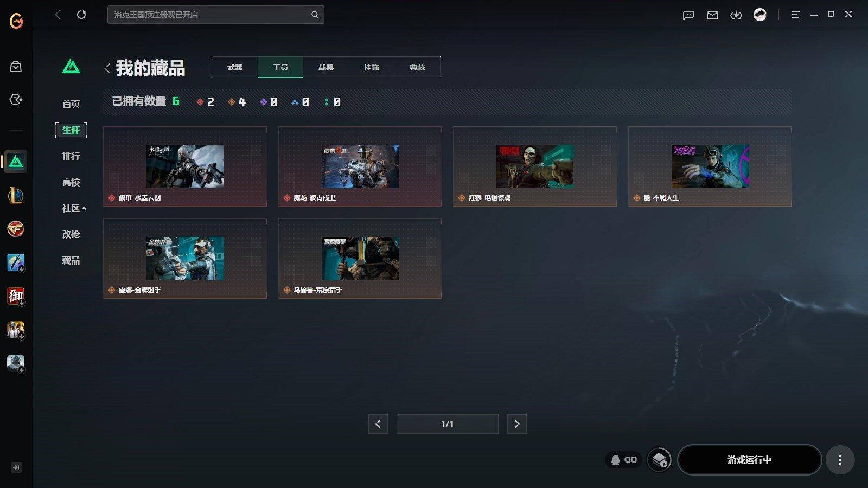Open the mail inbox icon
The width and height of the screenshot is (868, 488).
click(712, 15)
